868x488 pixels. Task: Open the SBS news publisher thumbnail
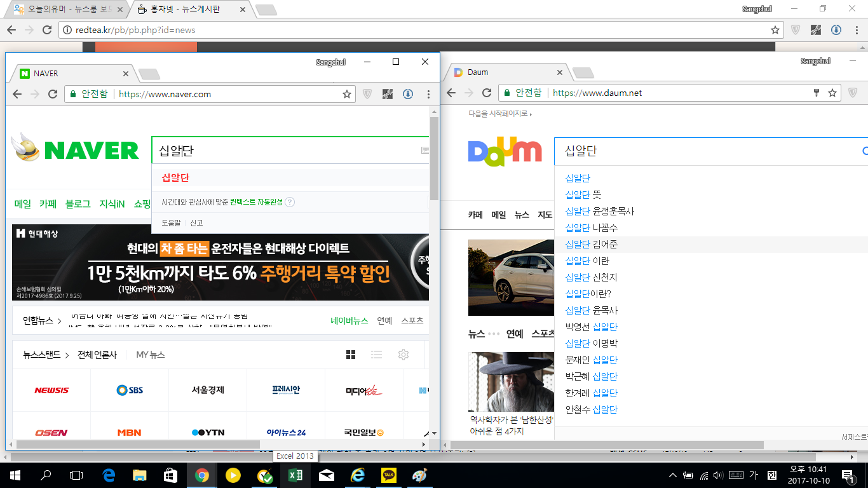click(x=130, y=390)
